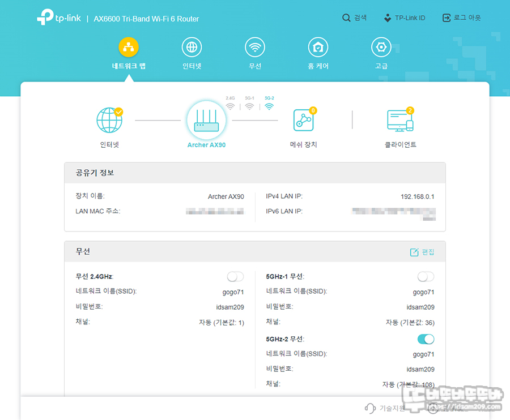The image size is (510, 420).
Task: Open the Network Map tab icon
Action: click(x=129, y=47)
